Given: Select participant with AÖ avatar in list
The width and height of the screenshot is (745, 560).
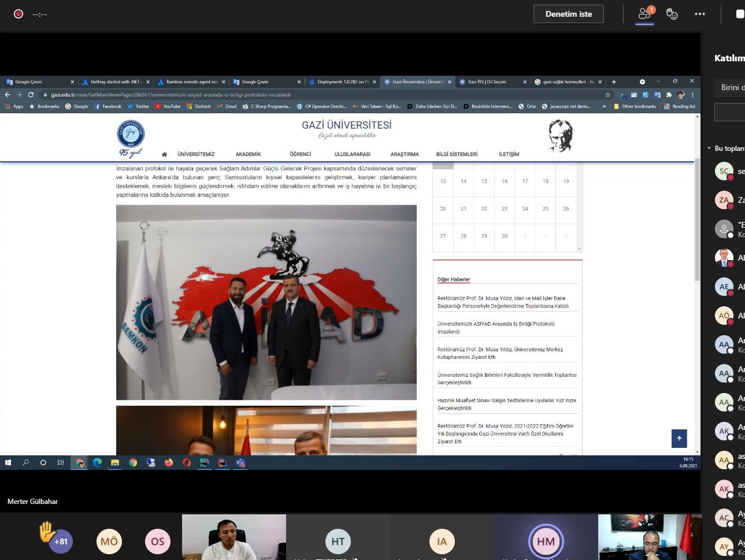Looking at the screenshot, I should (724, 316).
